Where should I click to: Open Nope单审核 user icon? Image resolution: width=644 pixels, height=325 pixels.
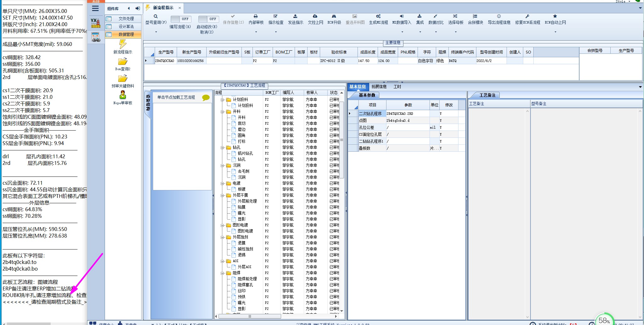pyautogui.click(x=123, y=95)
